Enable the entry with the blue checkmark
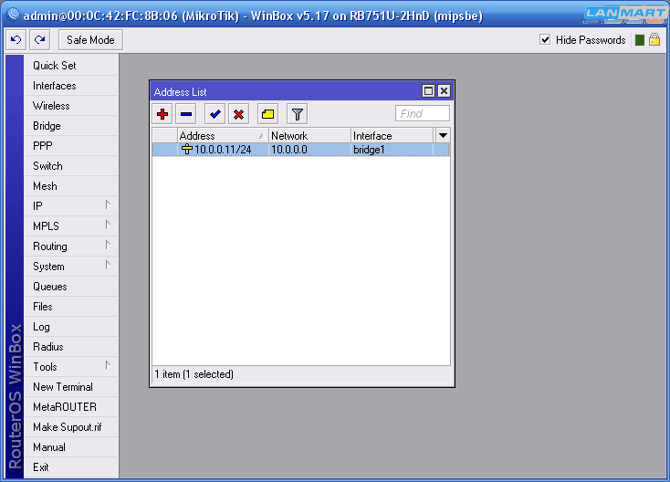670x482 pixels. (x=215, y=114)
